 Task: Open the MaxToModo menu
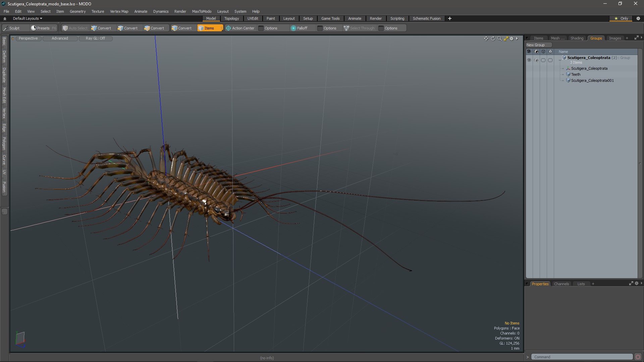point(202,11)
